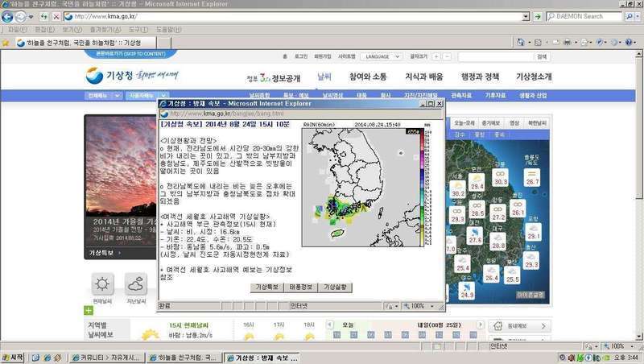Click the 검색 site search button
This screenshot has height=364, width=644.
[x=542, y=57]
